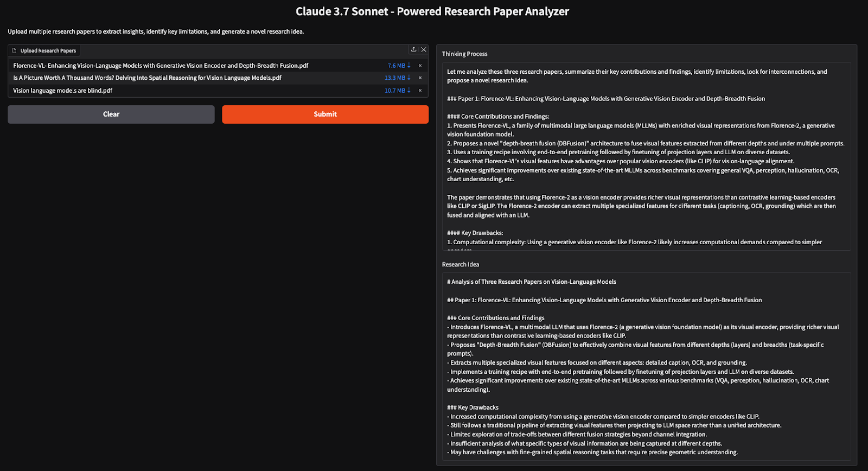Click the Clear button
The width and height of the screenshot is (868, 471).
111,114
